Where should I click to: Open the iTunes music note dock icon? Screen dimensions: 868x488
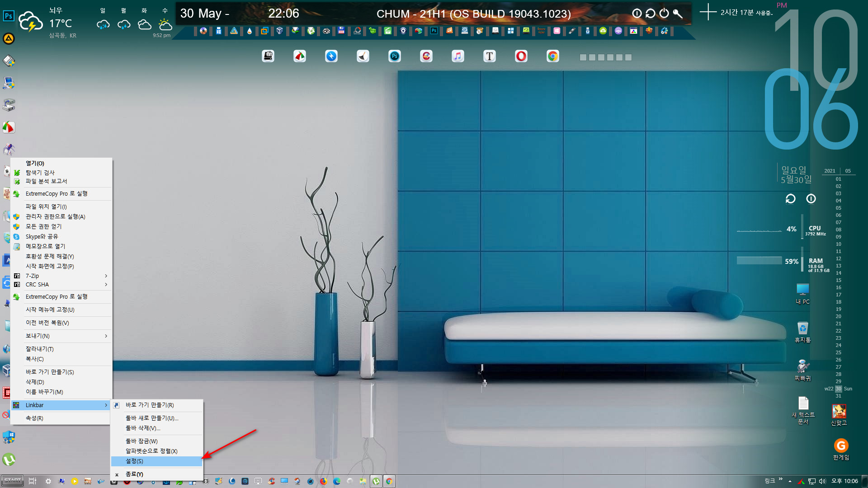coord(458,56)
